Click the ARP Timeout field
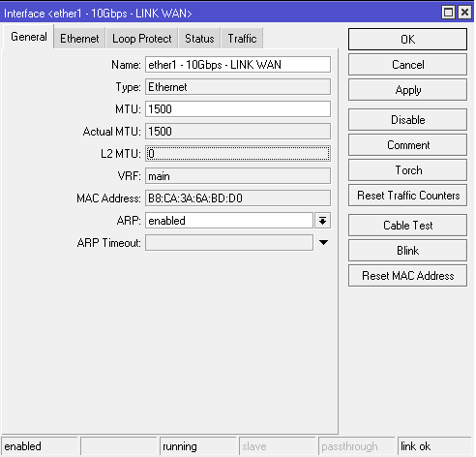476x457 pixels. coord(229,243)
